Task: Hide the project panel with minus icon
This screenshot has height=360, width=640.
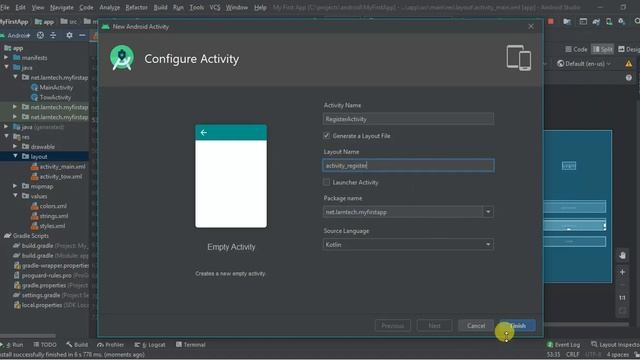Action: pos(82,36)
